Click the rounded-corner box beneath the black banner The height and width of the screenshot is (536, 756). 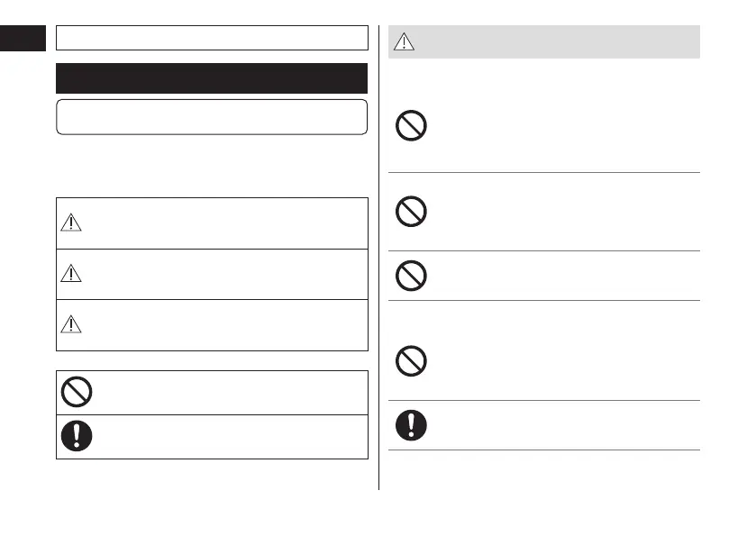(212, 117)
